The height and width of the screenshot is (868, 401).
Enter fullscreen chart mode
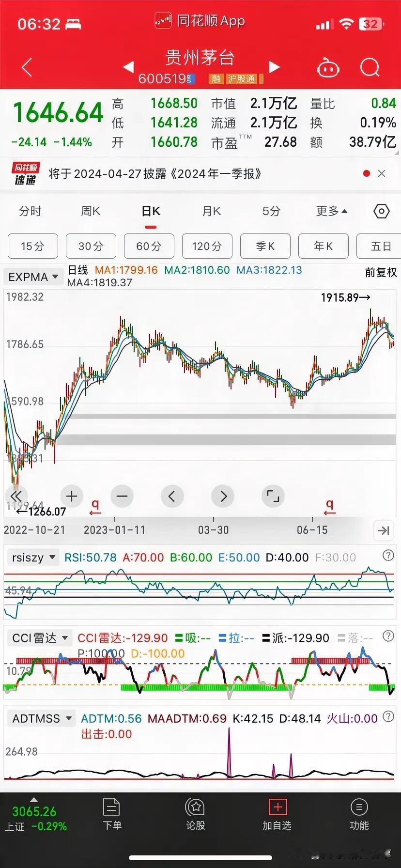point(273,496)
